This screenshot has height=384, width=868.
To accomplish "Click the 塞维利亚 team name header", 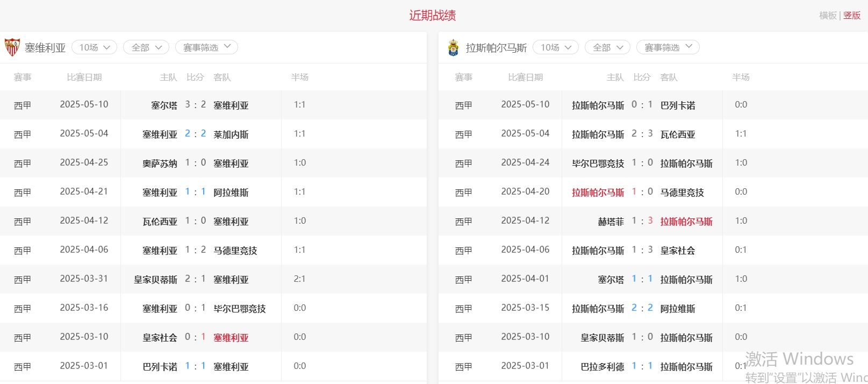I will click(45, 48).
